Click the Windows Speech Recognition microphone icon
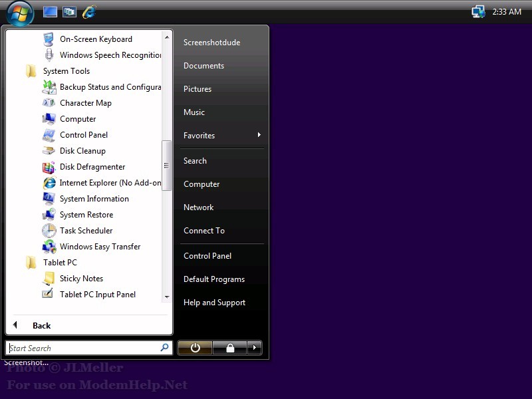 tap(49, 55)
